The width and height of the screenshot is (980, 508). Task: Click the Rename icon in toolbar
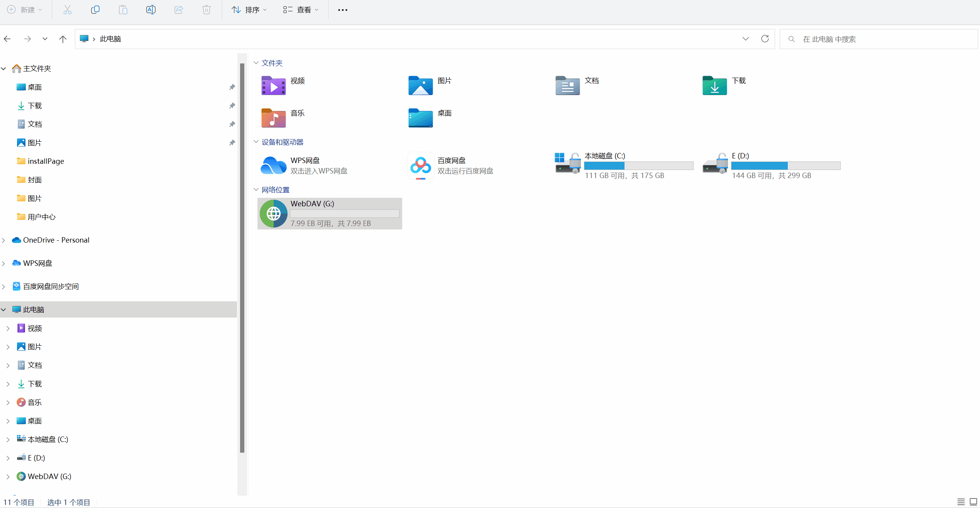tap(151, 10)
